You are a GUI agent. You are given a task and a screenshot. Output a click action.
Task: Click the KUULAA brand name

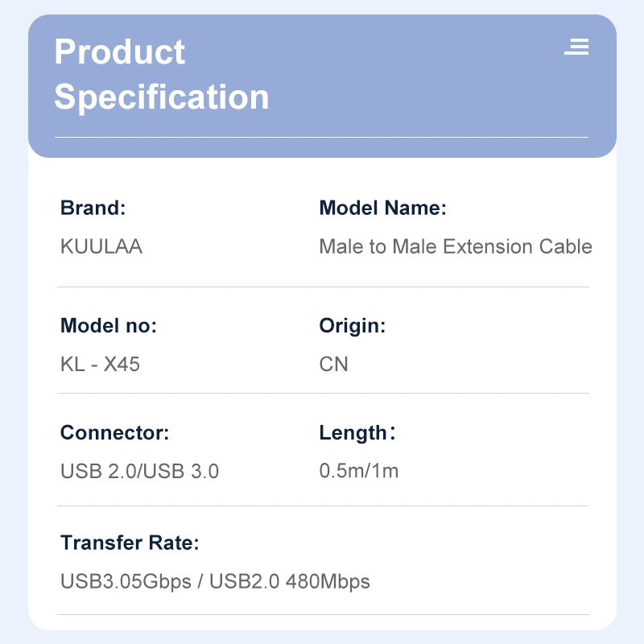101,246
